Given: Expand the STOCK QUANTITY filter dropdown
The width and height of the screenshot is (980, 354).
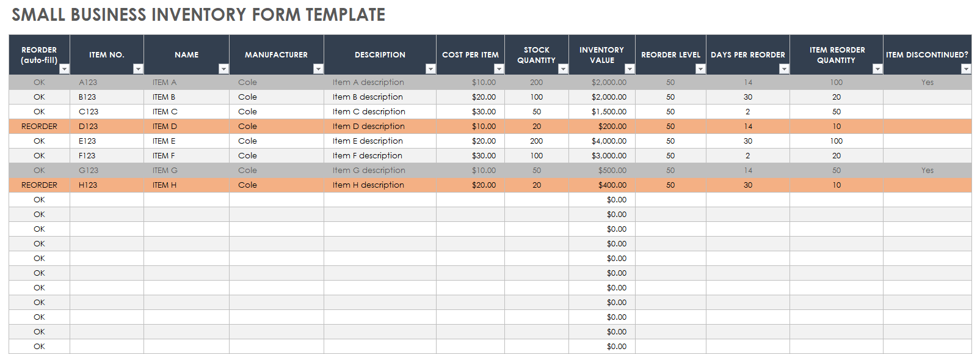Looking at the screenshot, I should (x=563, y=69).
